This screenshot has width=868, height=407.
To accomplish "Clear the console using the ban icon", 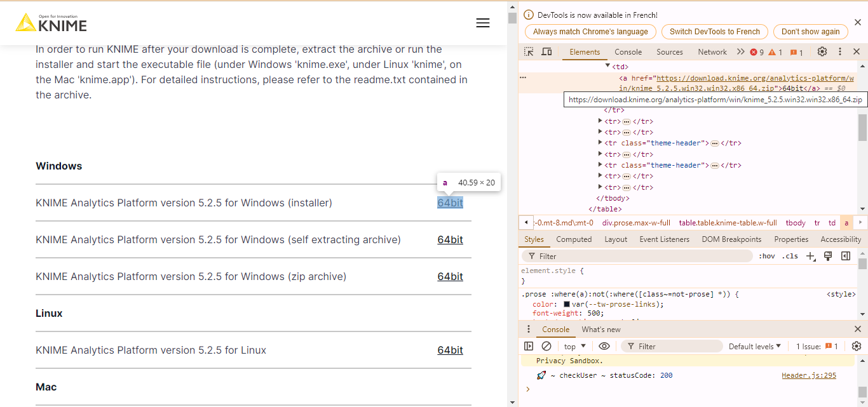I will click(546, 346).
